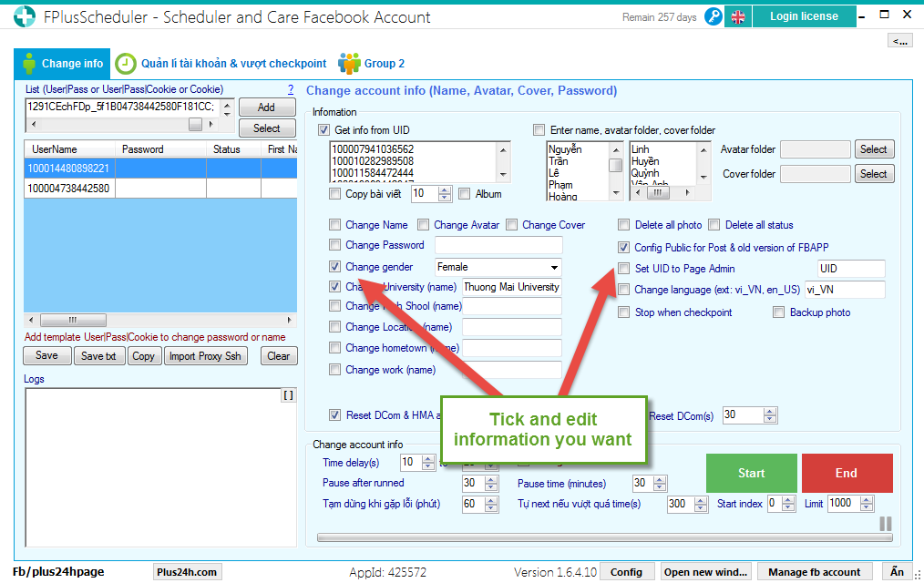
Task: Click the Copy button
Action: coord(144,355)
